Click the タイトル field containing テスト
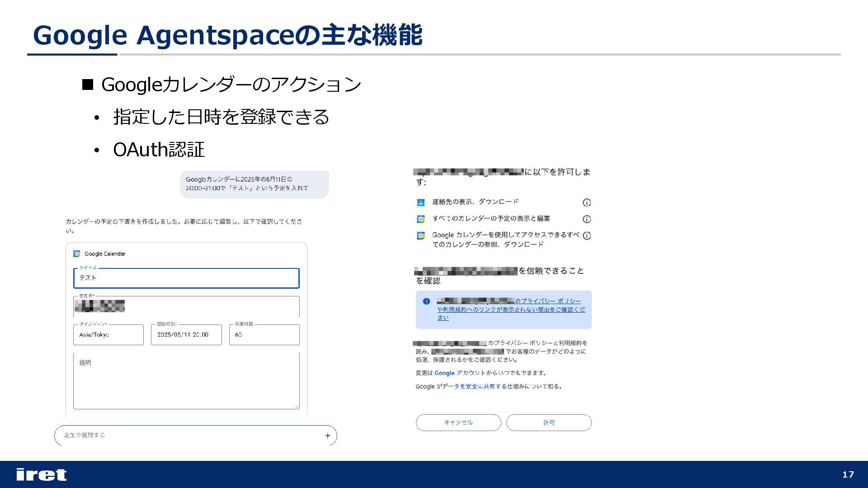 click(186, 278)
